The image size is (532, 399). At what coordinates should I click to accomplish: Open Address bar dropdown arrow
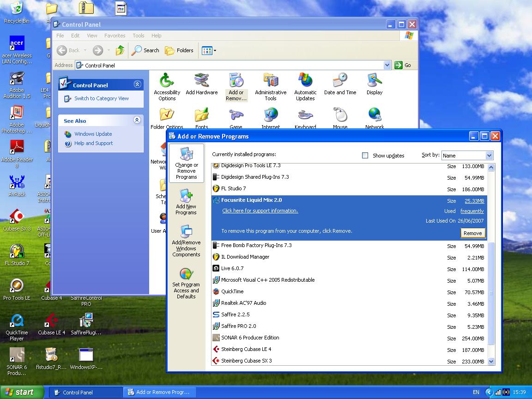coord(387,65)
